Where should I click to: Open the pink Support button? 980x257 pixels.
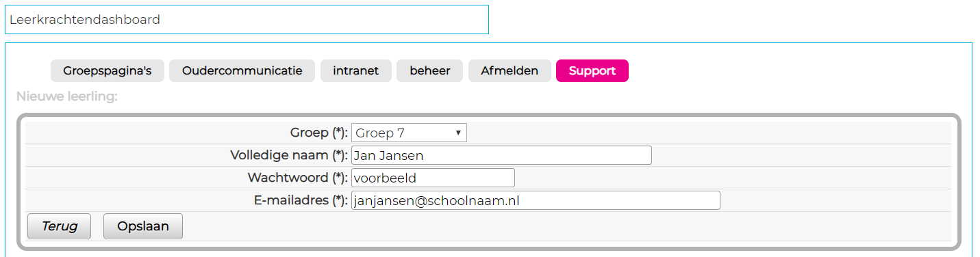(x=592, y=71)
